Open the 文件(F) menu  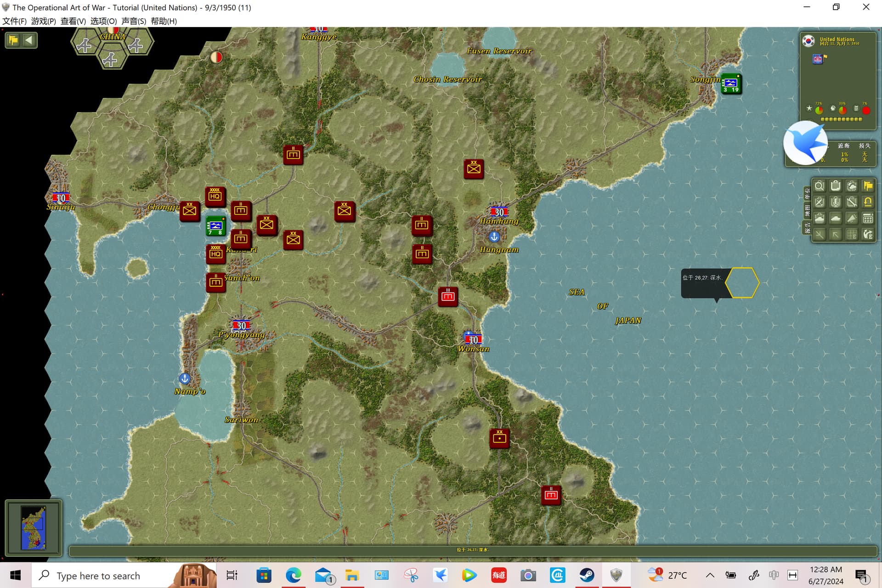14,21
